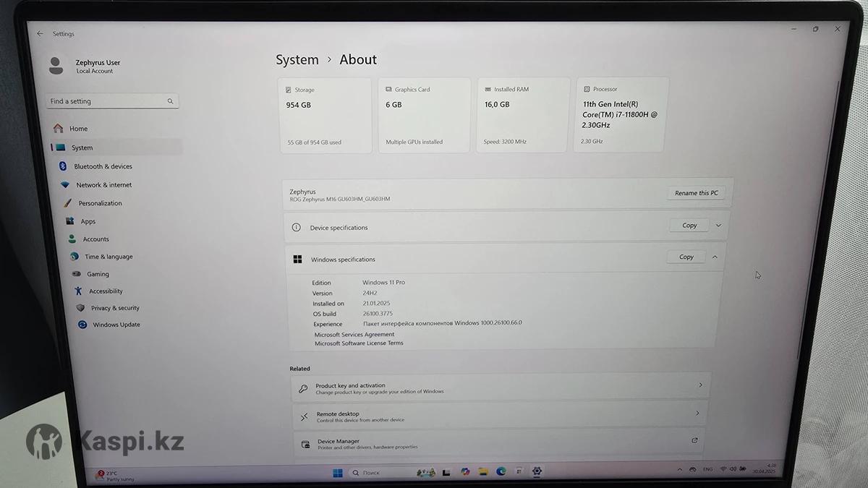
Task: Open the Processor info card
Action: point(621,114)
